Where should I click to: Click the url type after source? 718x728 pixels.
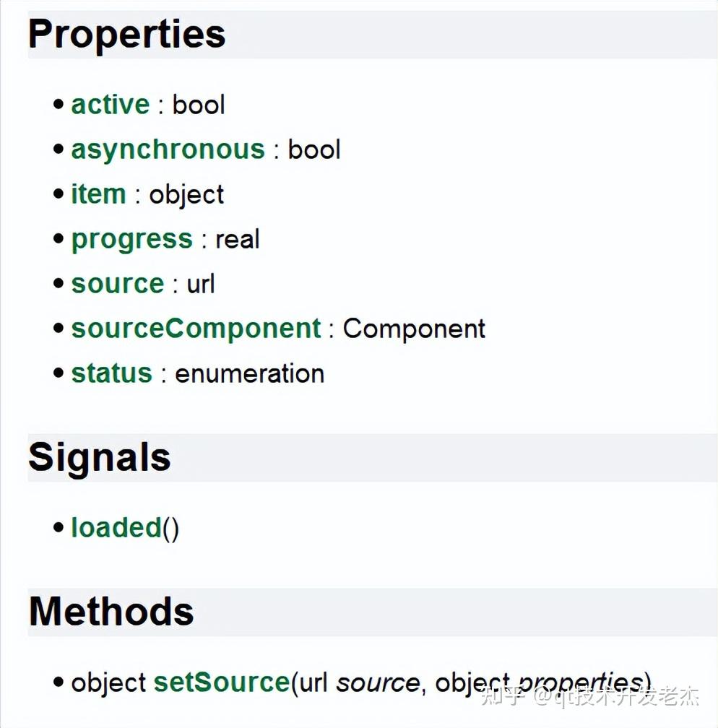tap(201, 284)
